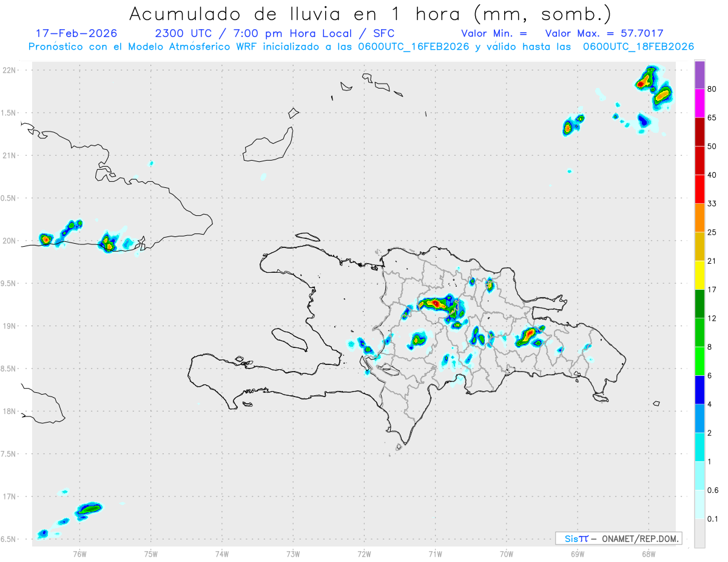Click the longitude axis label '68W'

click(649, 554)
